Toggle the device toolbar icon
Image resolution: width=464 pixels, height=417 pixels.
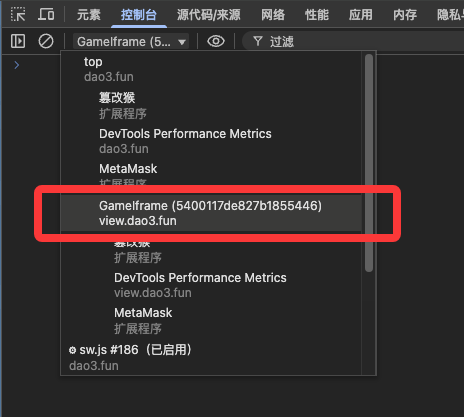click(x=46, y=14)
